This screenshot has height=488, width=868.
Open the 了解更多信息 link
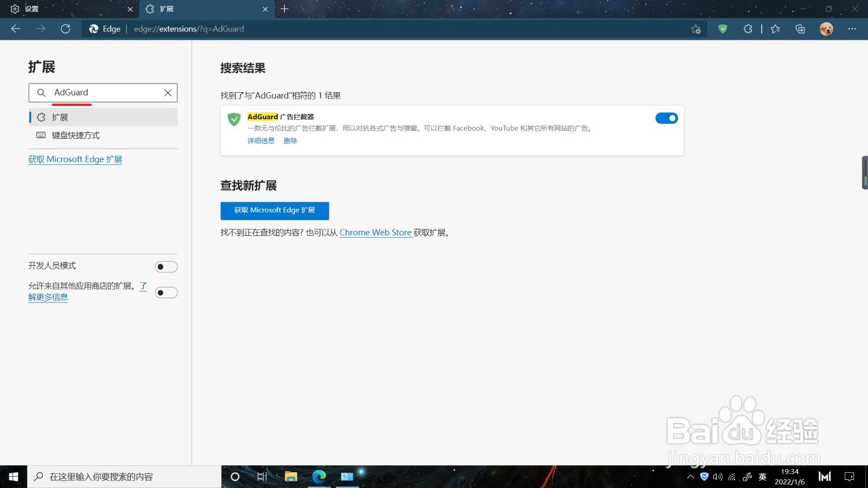[x=48, y=297]
